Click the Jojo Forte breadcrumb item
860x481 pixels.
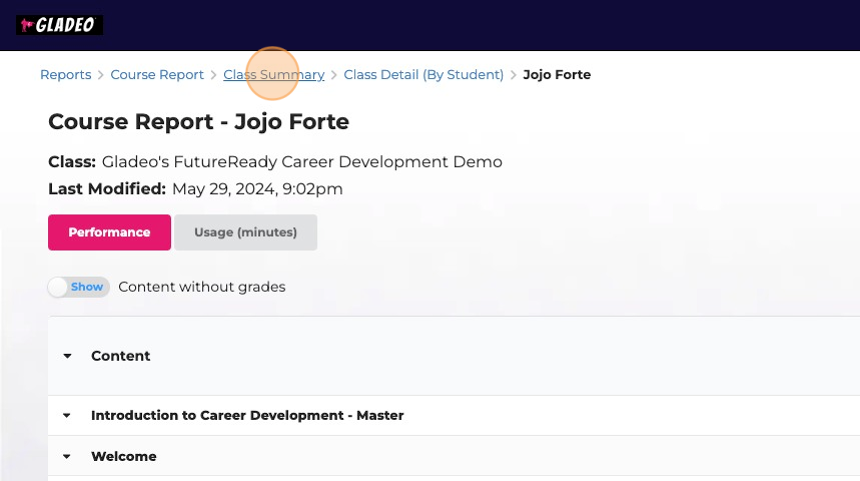point(557,75)
